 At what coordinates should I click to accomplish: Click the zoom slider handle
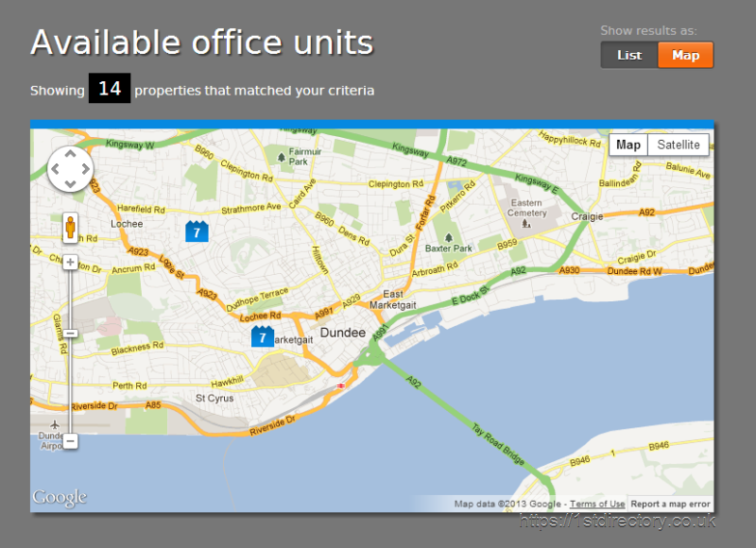click(70, 333)
